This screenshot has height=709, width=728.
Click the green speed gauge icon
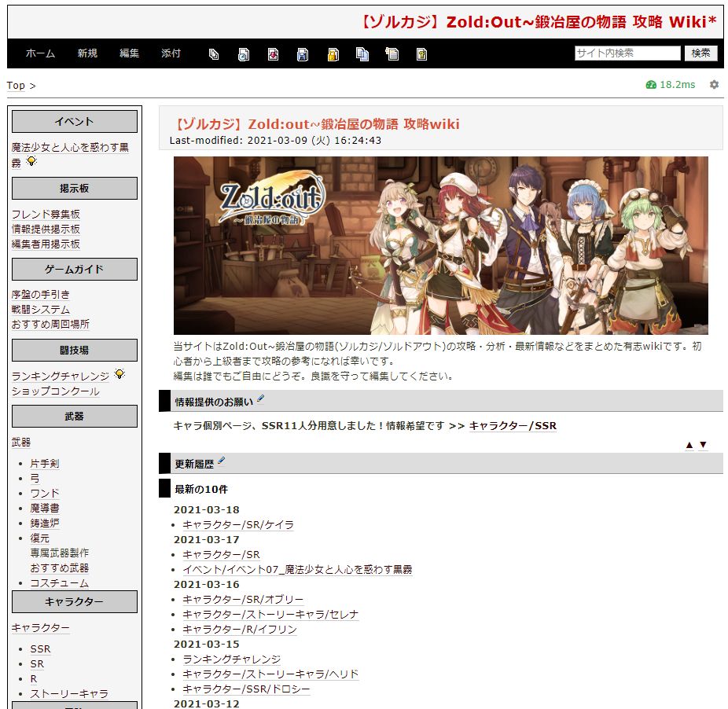coord(651,85)
